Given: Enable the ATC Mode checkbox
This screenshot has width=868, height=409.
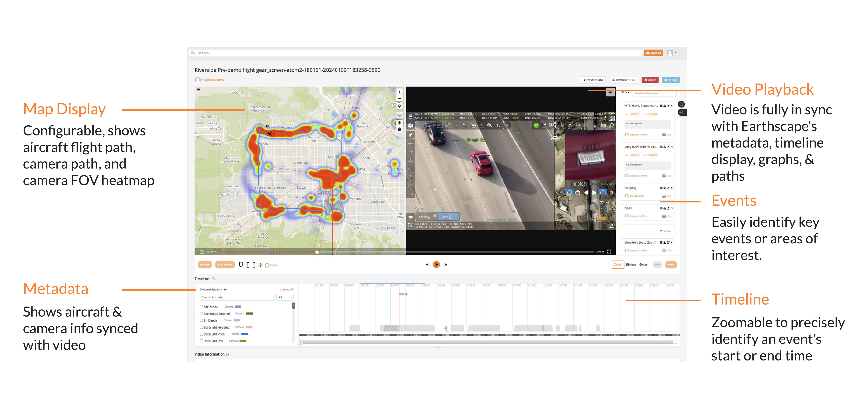Looking at the screenshot, I should pos(201,307).
